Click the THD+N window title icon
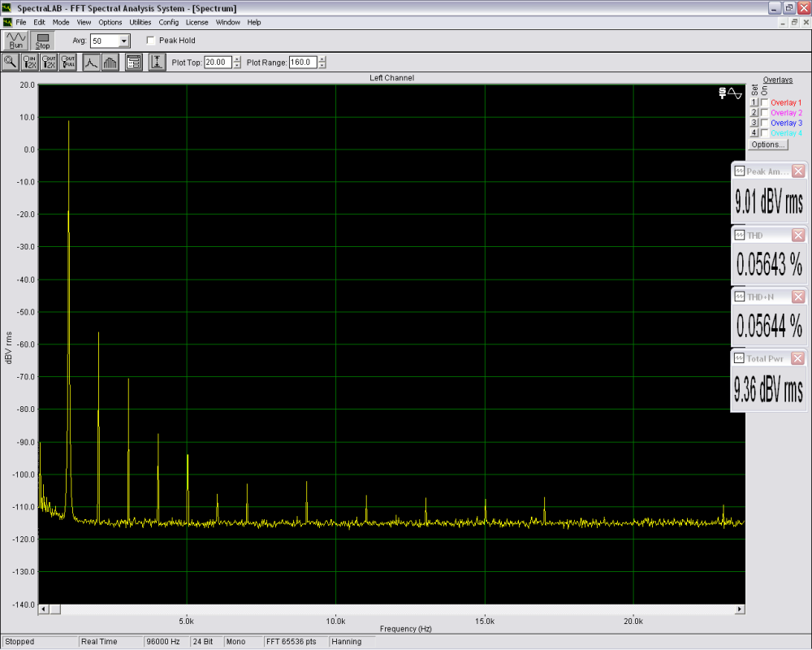Screen dimensions: 812x650 tap(740, 297)
